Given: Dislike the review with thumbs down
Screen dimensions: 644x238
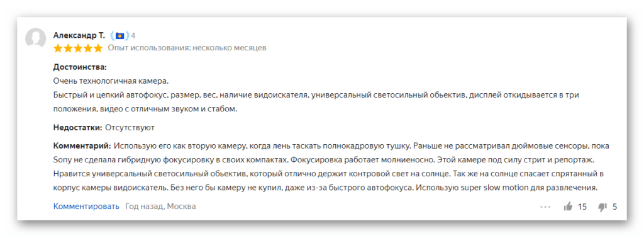Looking at the screenshot, I should click(602, 207).
